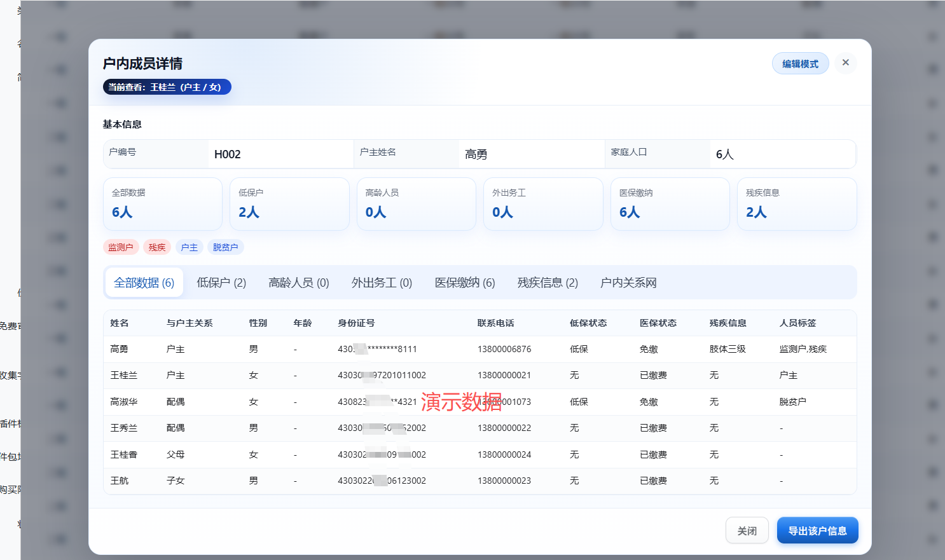
Task: Click phone number 13800000024
Action: click(x=504, y=454)
